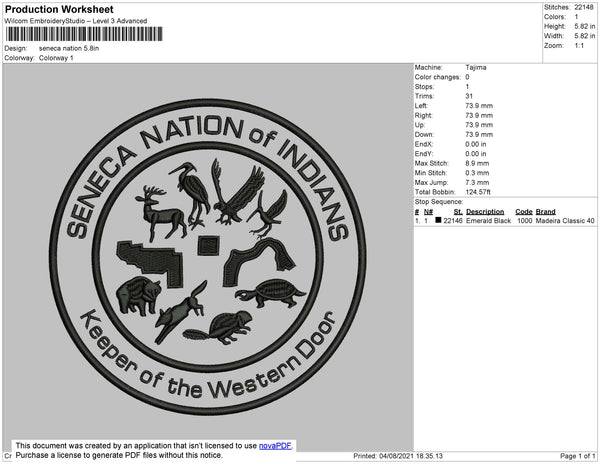Click the 'Production Worksheet' title
Image resolution: width=600 pixels, height=464 pixels.
tap(59, 10)
